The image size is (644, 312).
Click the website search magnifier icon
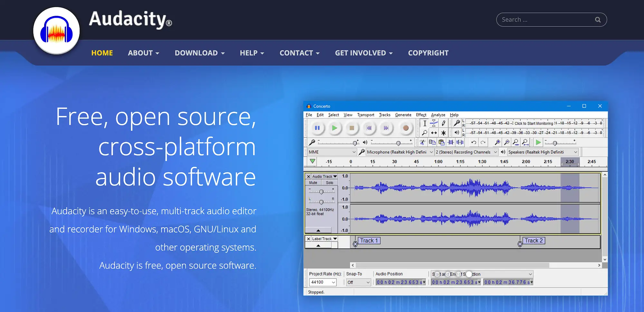[x=598, y=20]
